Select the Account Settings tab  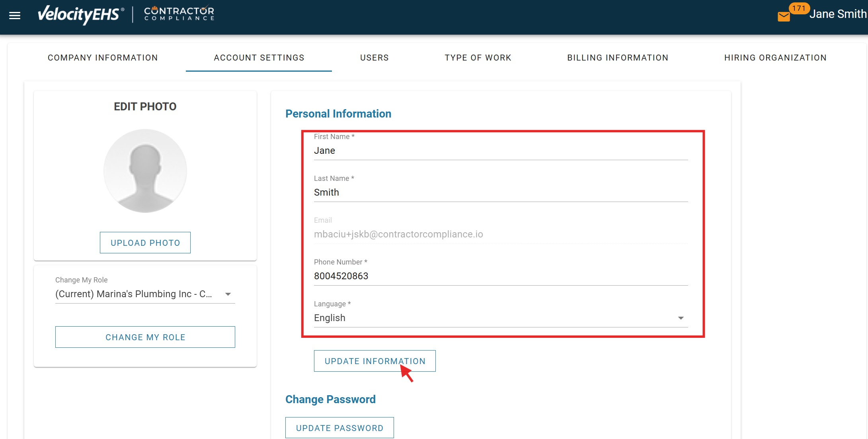[x=259, y=58]
